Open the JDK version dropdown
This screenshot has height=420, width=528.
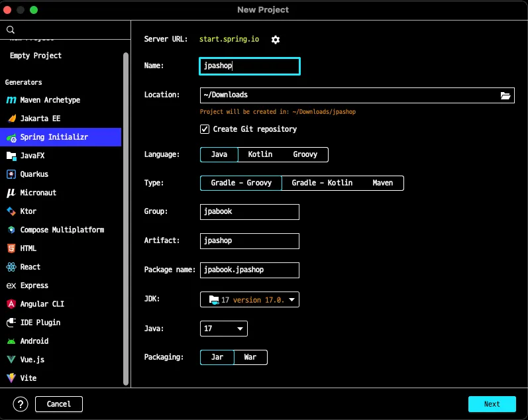coord(250,299)
